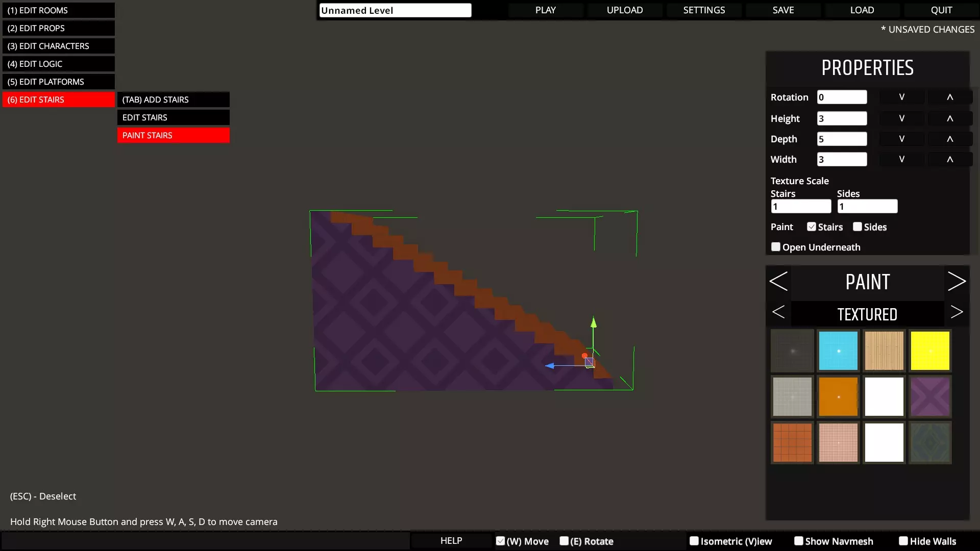Go to next PAINT panel with right arrow

pyautogui.click(x=956, y=282)
